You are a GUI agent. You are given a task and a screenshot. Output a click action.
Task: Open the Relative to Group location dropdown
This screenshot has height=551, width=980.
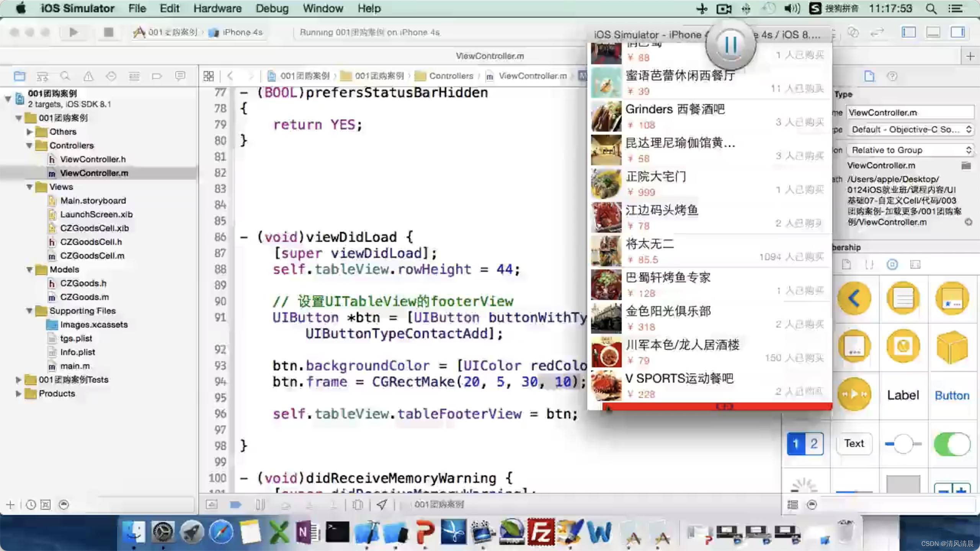[x=910, y=150]
